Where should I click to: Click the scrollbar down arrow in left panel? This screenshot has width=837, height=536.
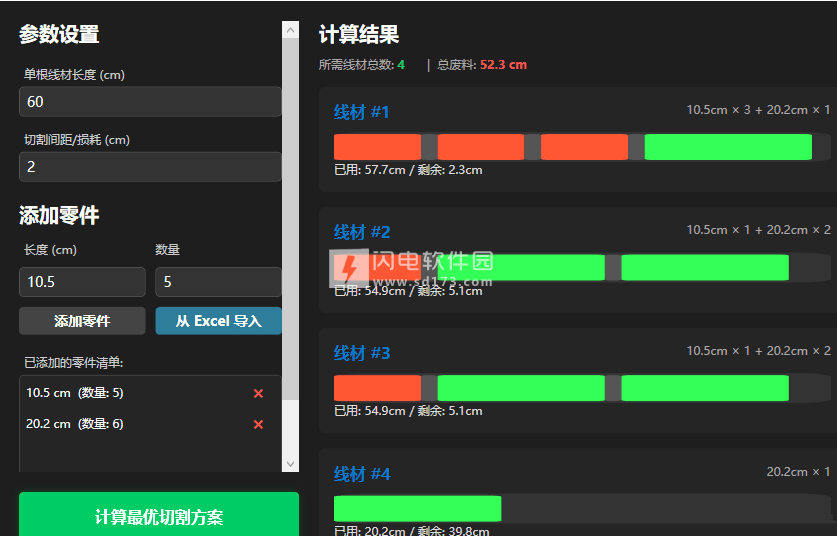(x=290, y=463)
